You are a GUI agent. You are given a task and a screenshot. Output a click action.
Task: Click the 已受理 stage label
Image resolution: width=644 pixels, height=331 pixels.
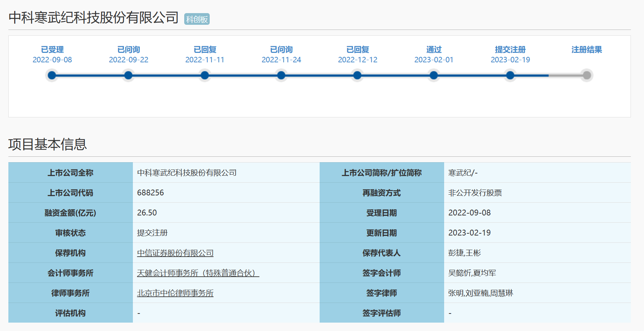coord(52,50)
